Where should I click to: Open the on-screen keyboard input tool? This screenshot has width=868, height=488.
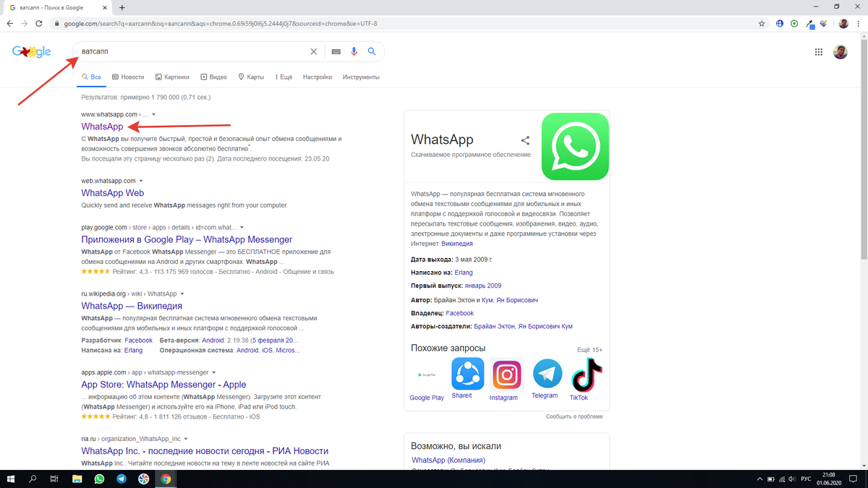(x=336, y=52)
